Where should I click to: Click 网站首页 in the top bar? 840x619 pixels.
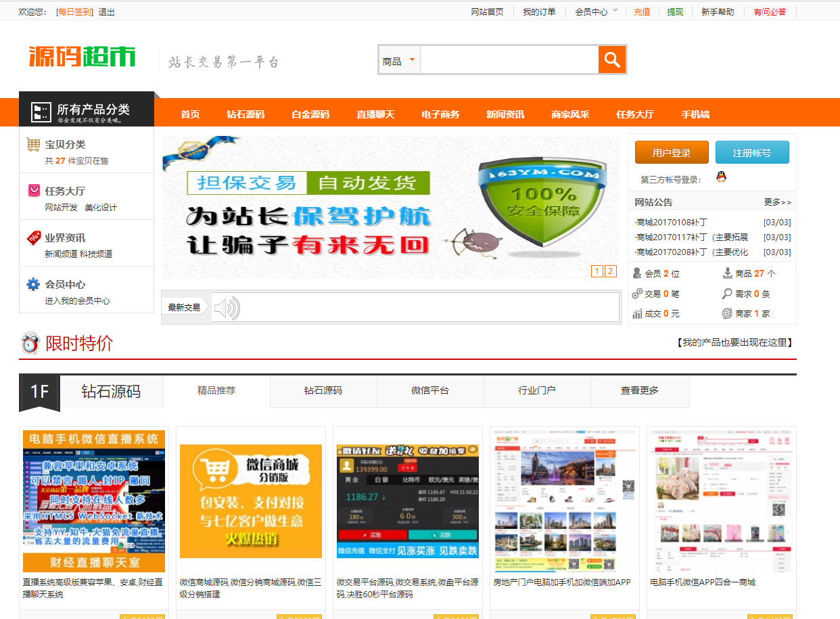(487, 12)
